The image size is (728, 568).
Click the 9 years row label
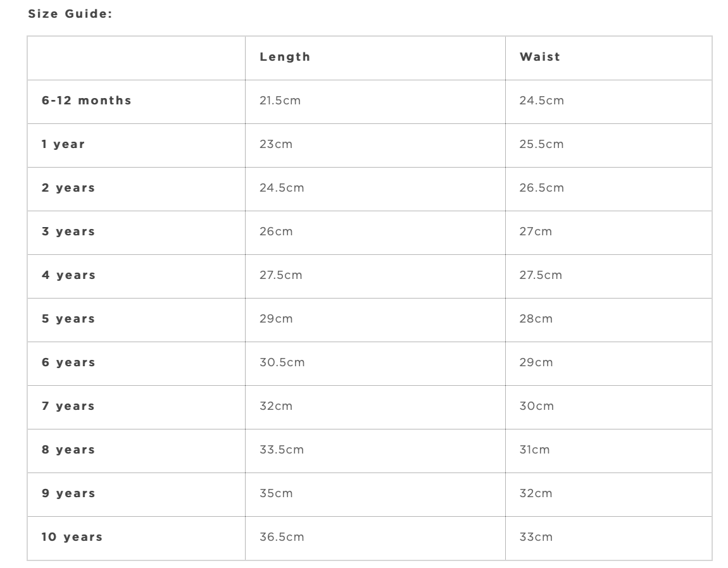pyautogui.click(x=68, y=493)
